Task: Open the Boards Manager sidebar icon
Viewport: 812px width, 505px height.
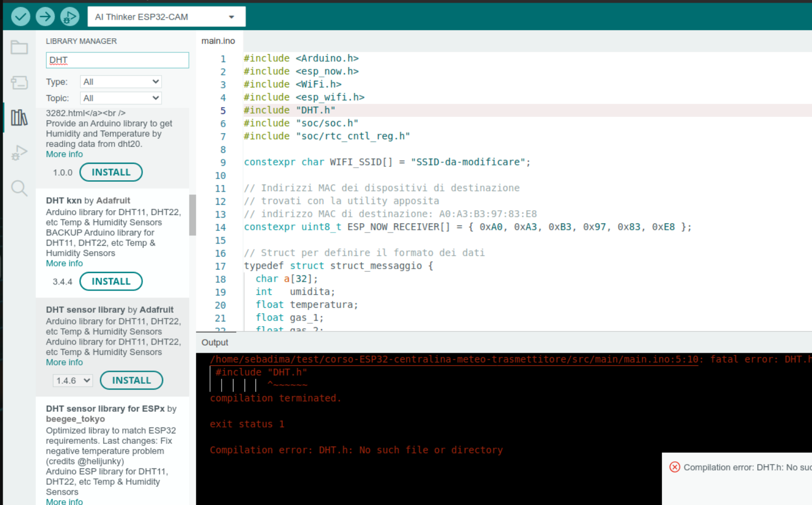Action: click(19, 82)
